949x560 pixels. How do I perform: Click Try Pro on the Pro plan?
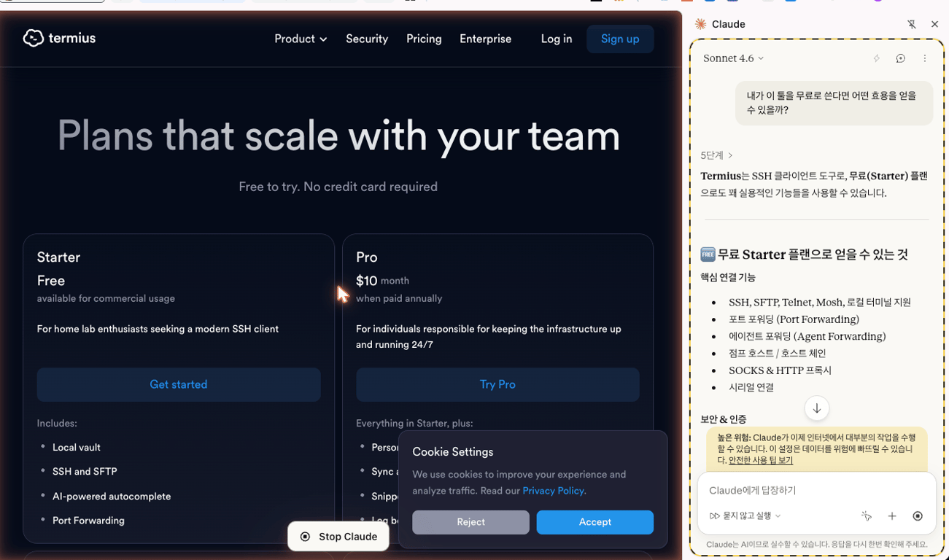pos(497,384)
